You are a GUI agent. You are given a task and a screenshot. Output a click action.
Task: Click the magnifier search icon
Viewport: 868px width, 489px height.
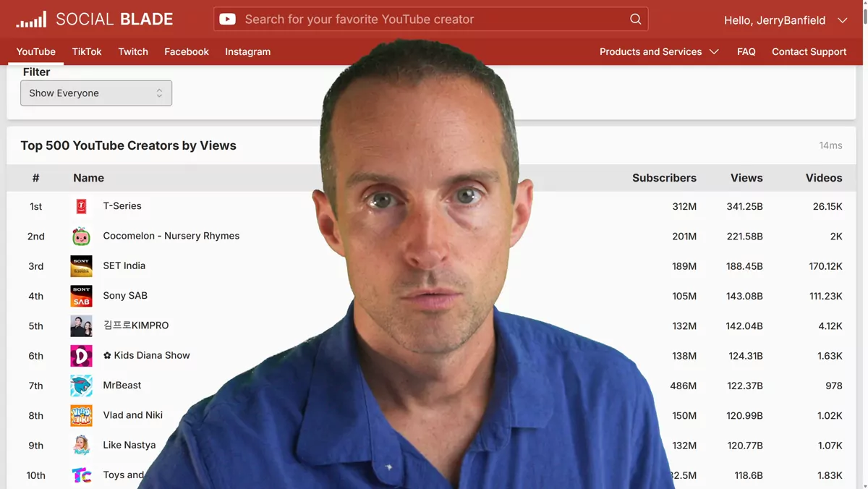coord(635,20)
